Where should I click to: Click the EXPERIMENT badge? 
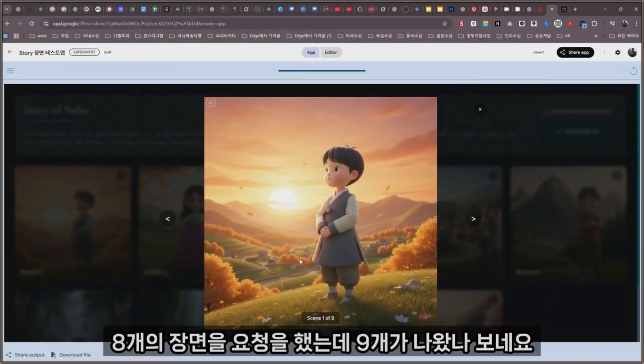click(x=84, y=52)
